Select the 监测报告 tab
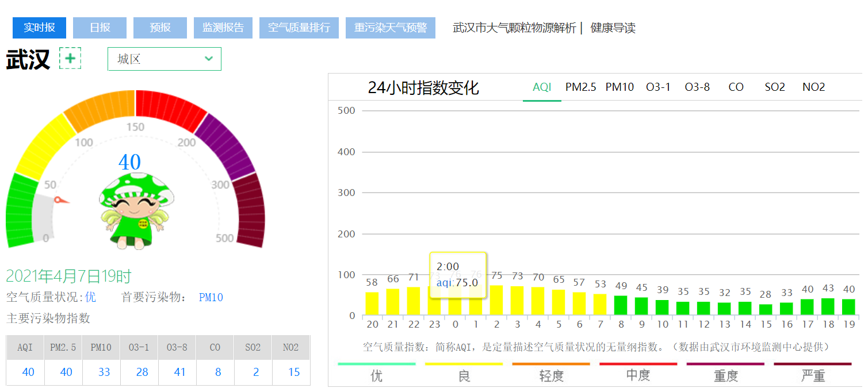 (x=223, y=28)
